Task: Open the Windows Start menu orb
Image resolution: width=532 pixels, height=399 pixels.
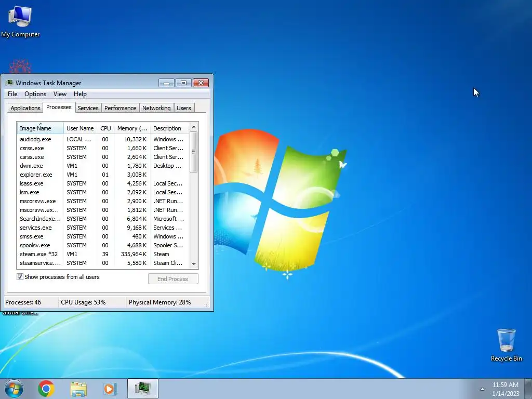Action: pyautogui.click(x=14, y=389)
